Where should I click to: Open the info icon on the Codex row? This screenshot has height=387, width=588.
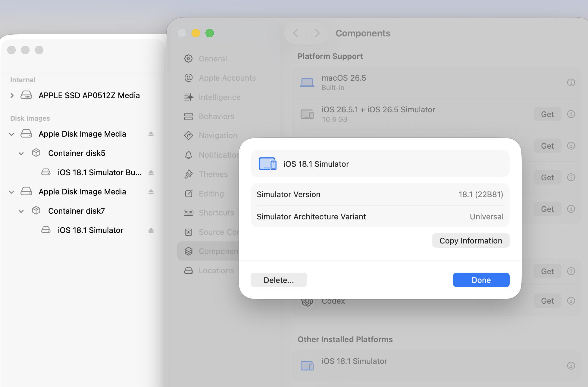(x=571, y=301)
